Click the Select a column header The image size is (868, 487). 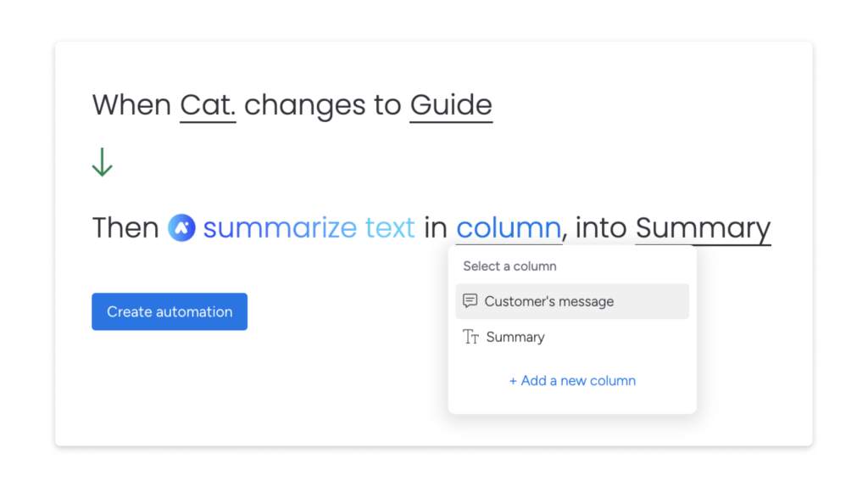point(509,266)
